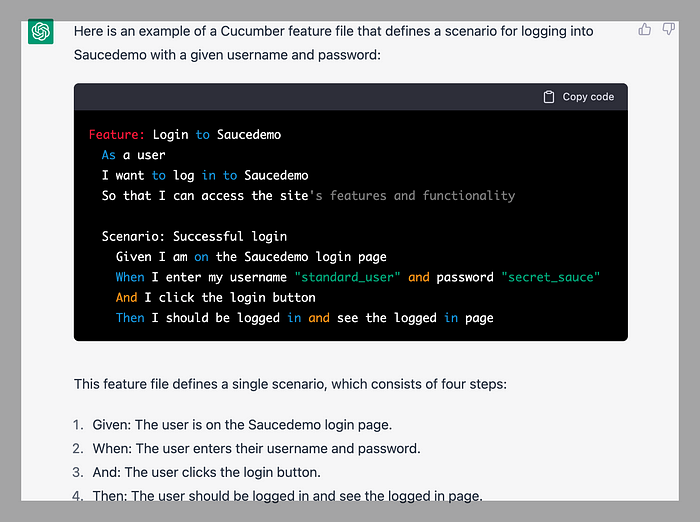Viewport: 700px width, 522px height.
Task: Click list item 'Given: The user is on the Saucedemo login page.'
Action: [242, 425]
